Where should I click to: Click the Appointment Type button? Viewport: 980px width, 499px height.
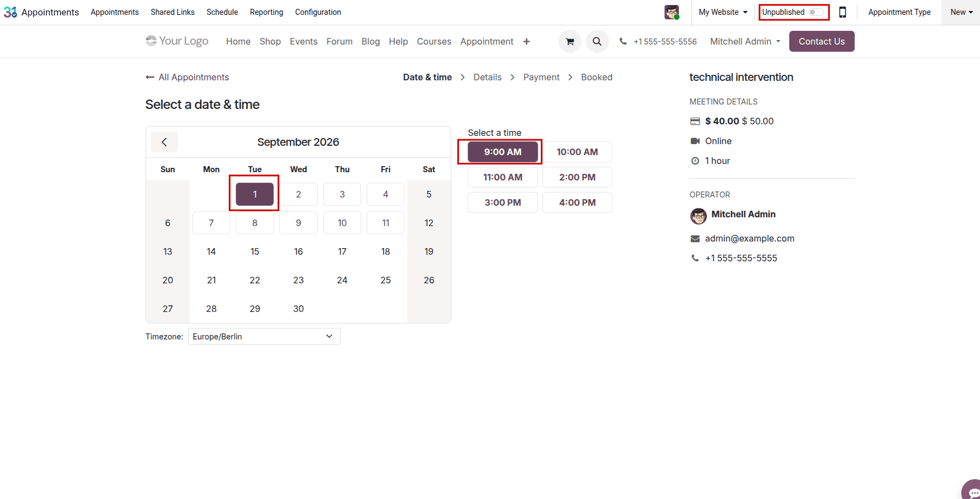click(899, 12)
